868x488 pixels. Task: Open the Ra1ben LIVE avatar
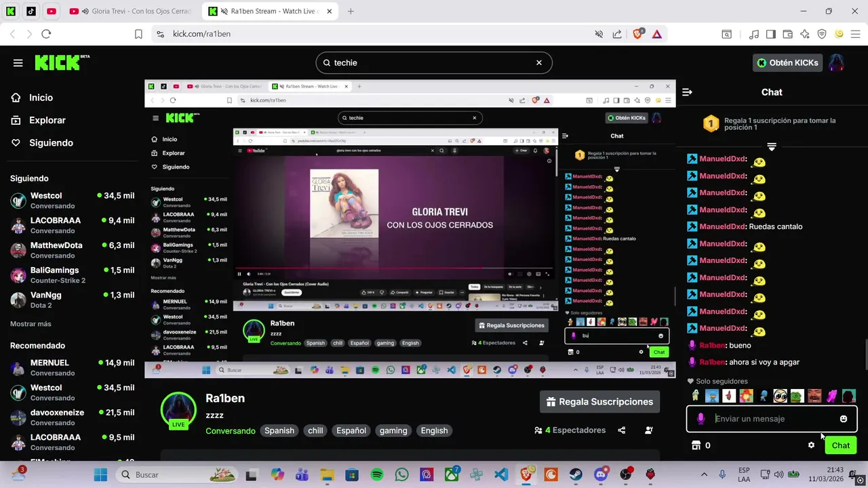point(178,411)
